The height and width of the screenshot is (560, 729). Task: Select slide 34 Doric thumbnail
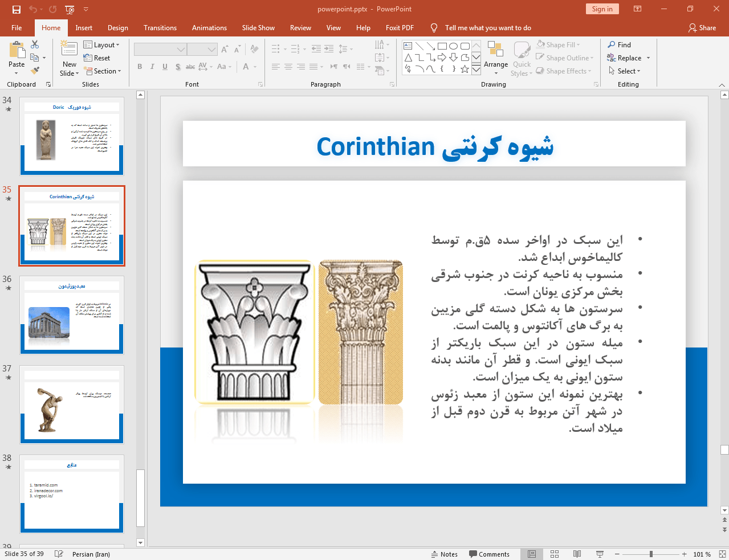(x=72, y=136)
